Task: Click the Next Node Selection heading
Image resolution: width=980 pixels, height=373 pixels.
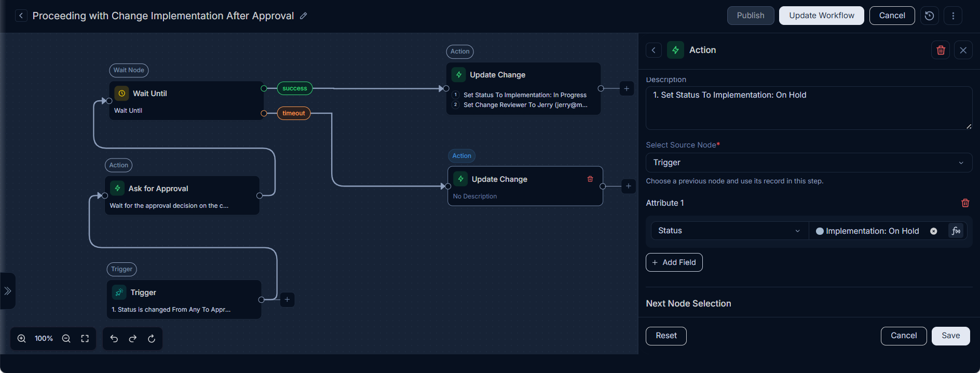Action: (688, 304)
